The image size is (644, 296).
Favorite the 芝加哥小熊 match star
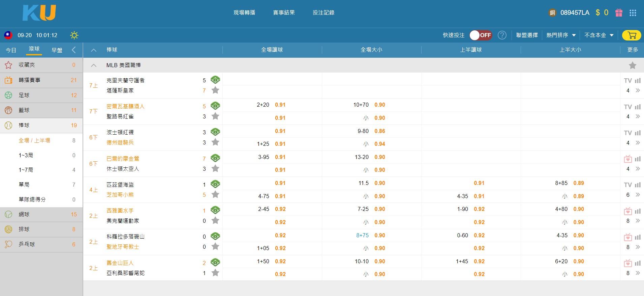pyautogui.click(x=215, y=194)
